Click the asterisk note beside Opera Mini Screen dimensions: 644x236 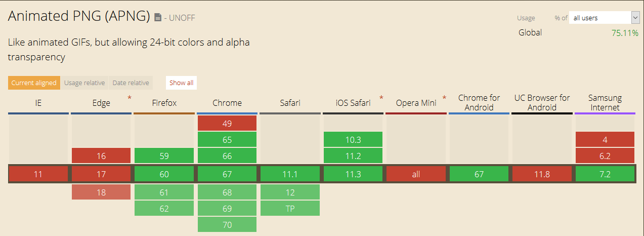pos(444,97)
